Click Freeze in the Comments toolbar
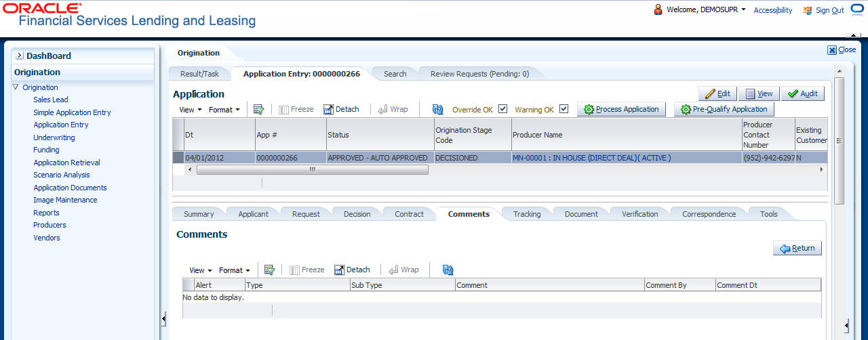The width and height of the screenshot is (868, 340). click(x=307, y=270)
